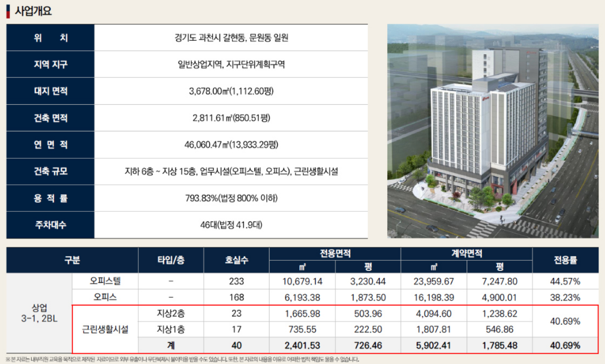Click the 건축 면적 label
Image resolution: width=605 pixels, height=364 pixels.
point(50,118)
